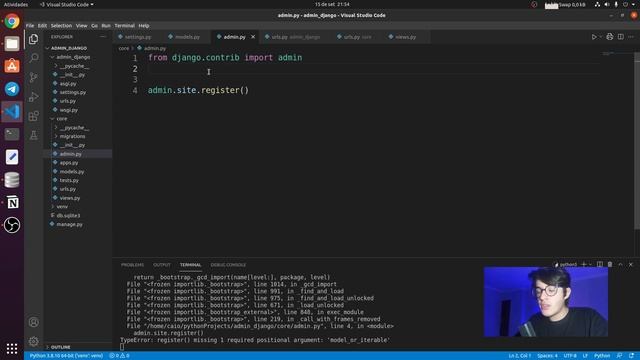Open Notion from the dock
The width and height of the screenshot is (640, 360).
click(12, 202)
